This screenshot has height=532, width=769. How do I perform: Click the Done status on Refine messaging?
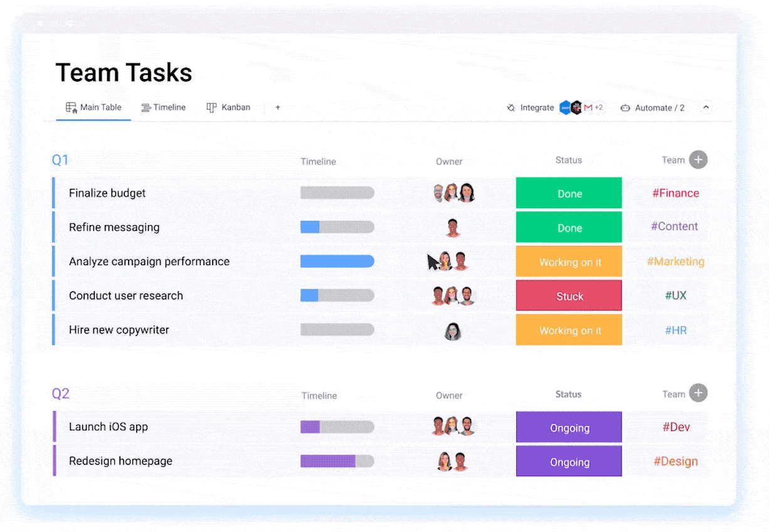pyautogui.click(x=568, y=227)
